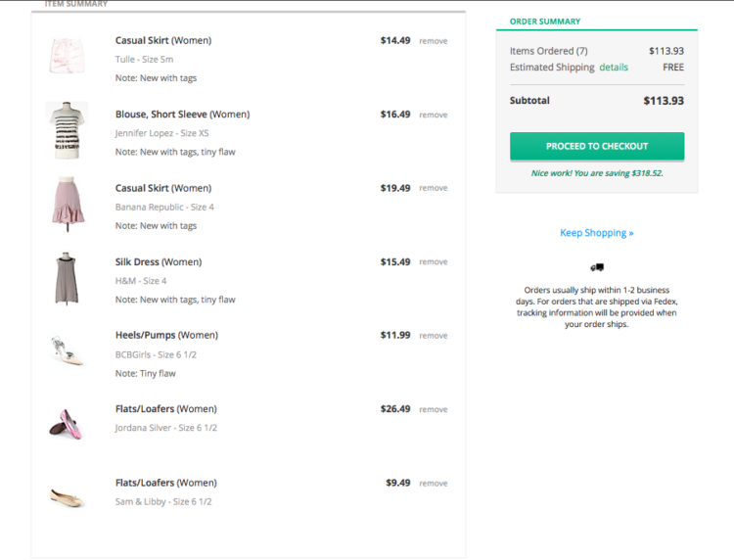The width and height of the screenshot is (734, 560).
Task: Remove the Jennifer Lopez blouse from cart
Action: (433, 115)
